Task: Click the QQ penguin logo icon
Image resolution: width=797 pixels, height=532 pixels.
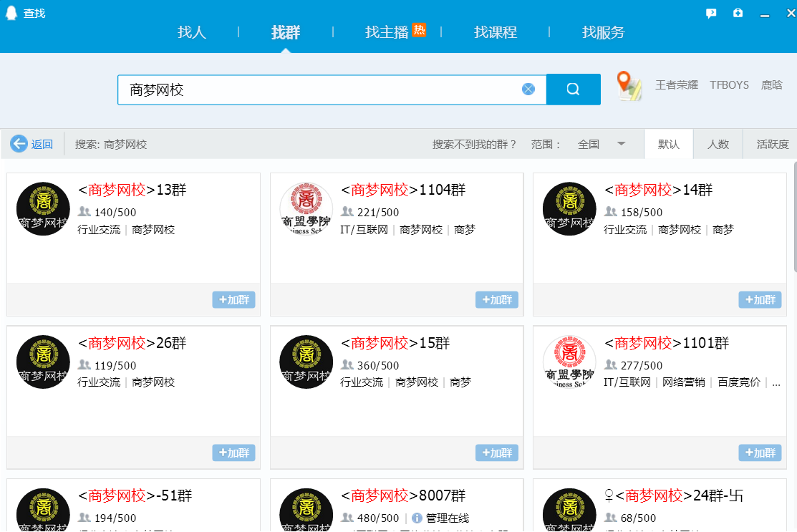Action: point(11,13)
